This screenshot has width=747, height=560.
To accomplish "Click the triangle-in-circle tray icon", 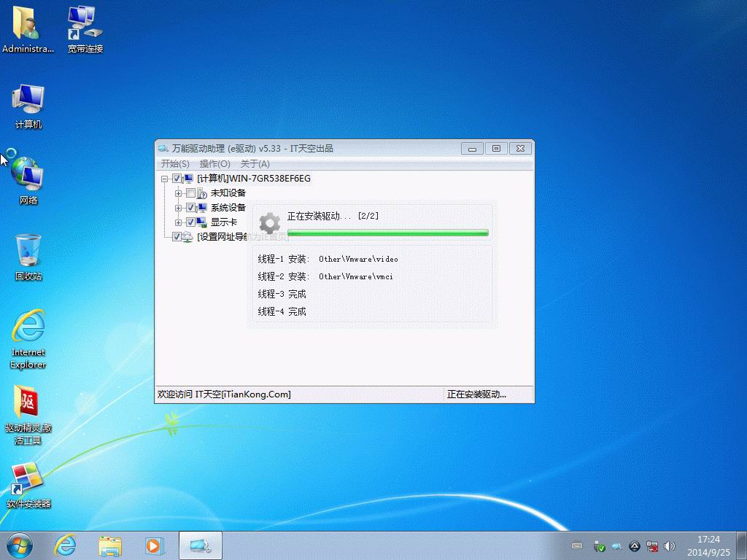I will tap(634, 546).
